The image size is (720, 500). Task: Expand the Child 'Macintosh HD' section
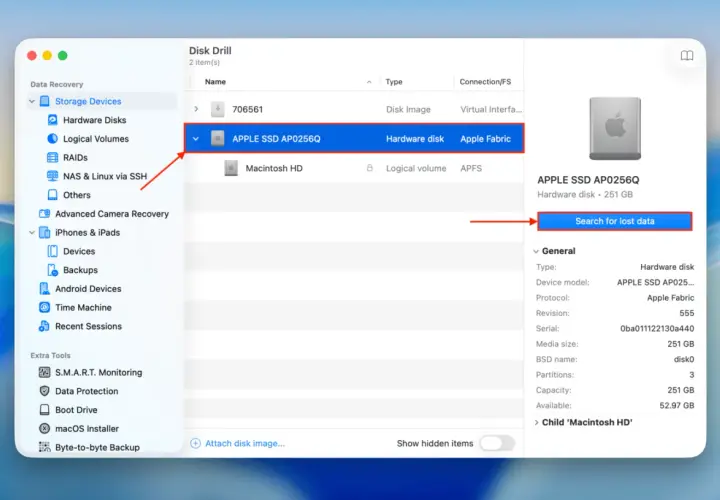(536, 422)
